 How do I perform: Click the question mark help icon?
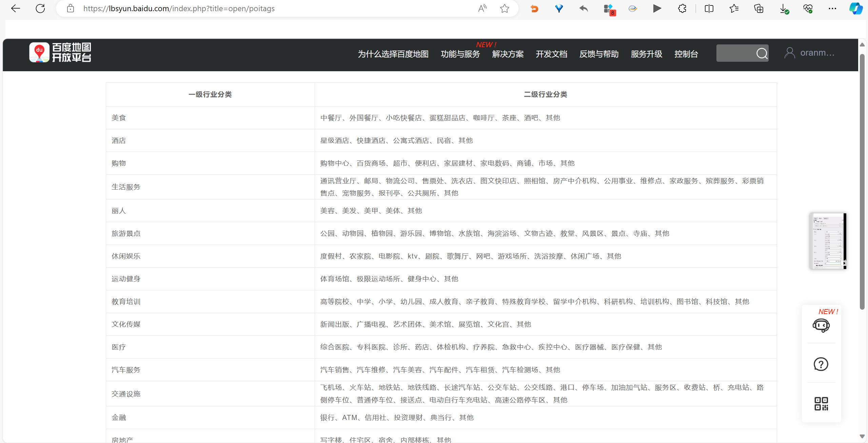pyautogui.click(x=821, y=364)
